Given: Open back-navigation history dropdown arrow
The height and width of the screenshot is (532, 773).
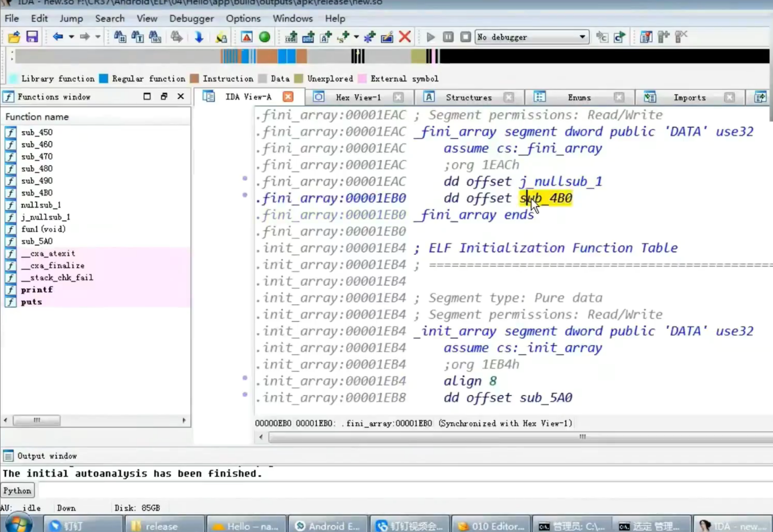Looking at the screenshot, I should point(71,37).
